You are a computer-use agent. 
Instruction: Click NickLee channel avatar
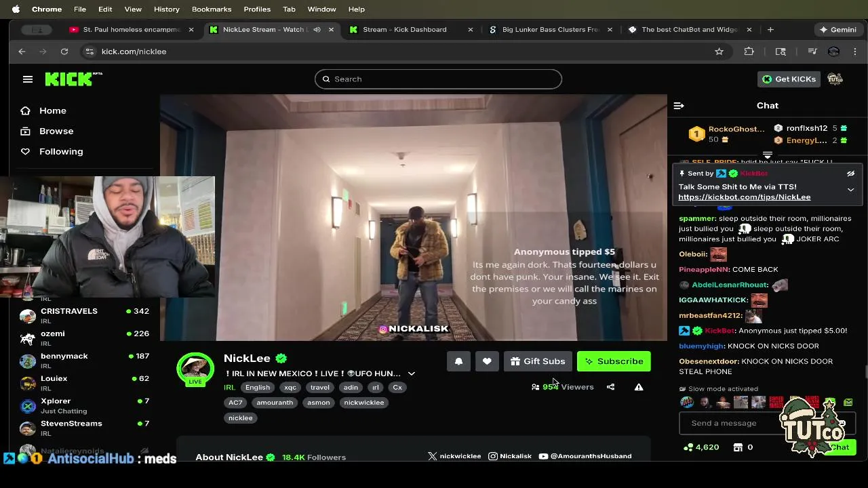pos(195,369)
